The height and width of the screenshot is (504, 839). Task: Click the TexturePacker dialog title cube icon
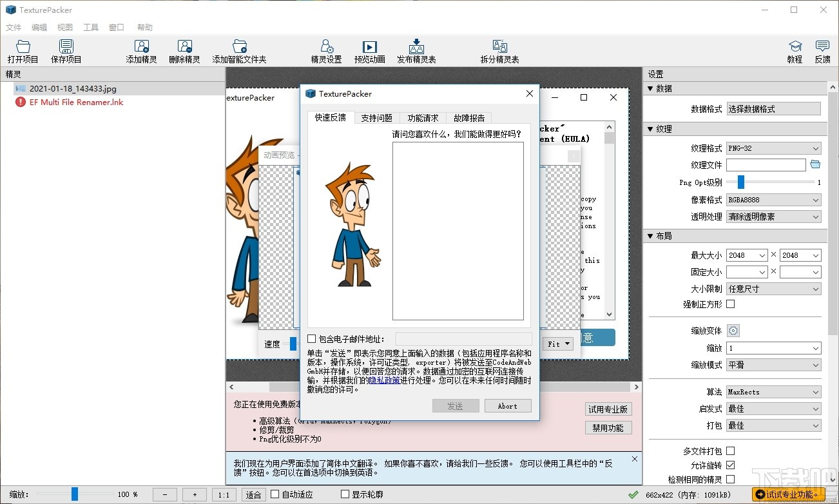pos(311,93)
